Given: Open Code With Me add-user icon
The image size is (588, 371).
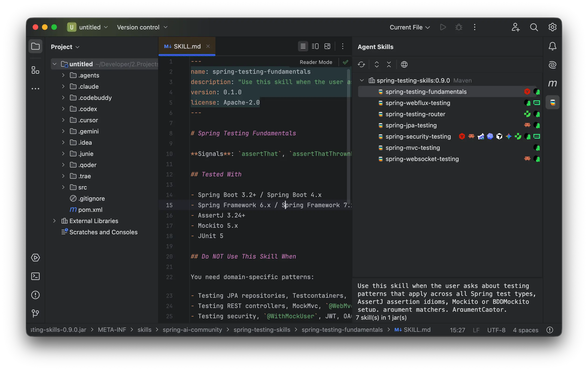Looking at the screenshot, I should [515, 27].
